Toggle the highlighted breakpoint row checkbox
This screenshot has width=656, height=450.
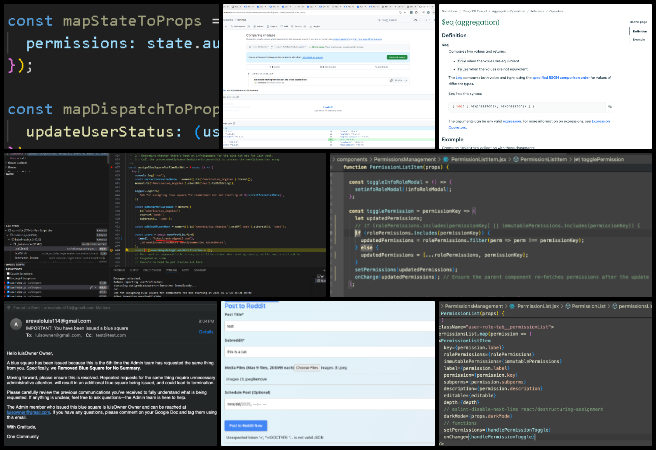coord(8,287)
